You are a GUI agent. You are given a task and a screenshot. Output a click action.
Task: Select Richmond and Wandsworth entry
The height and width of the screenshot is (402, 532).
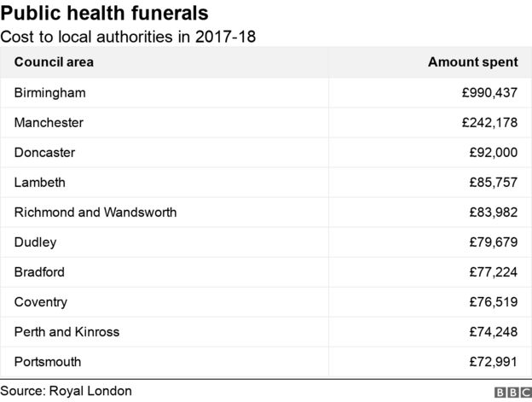(x=95, y=213)
